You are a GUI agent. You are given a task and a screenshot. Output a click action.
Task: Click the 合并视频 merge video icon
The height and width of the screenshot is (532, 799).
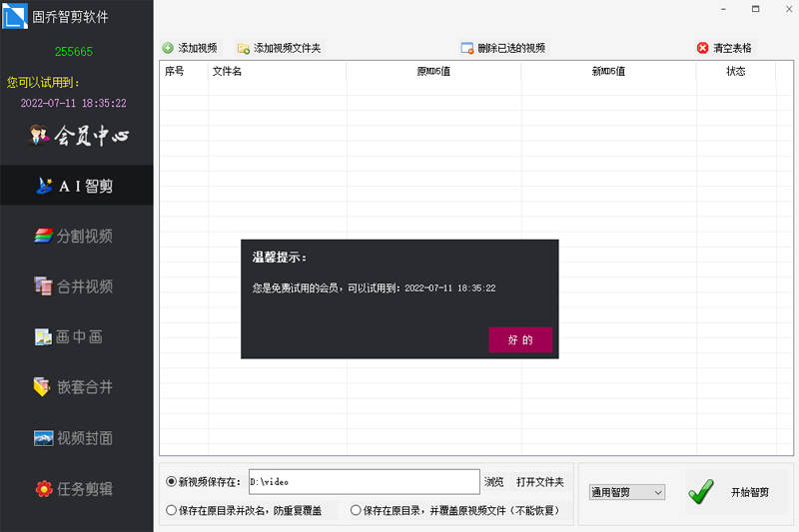pos(43,286)
